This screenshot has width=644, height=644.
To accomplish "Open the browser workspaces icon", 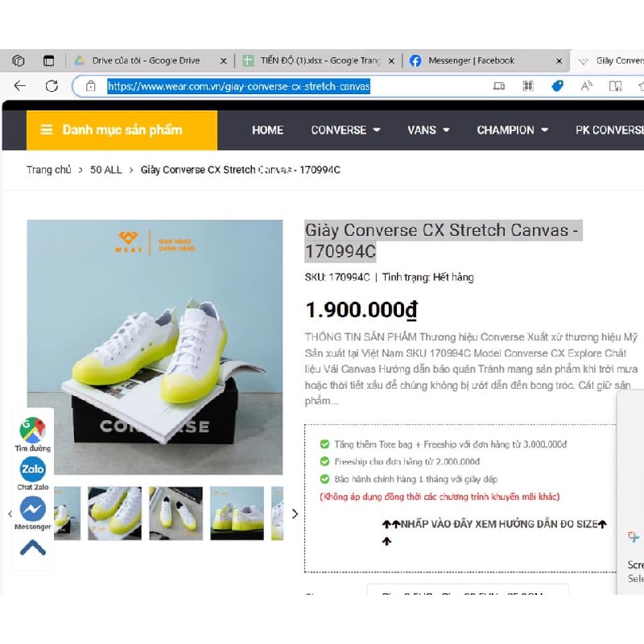I will point(18,61).
